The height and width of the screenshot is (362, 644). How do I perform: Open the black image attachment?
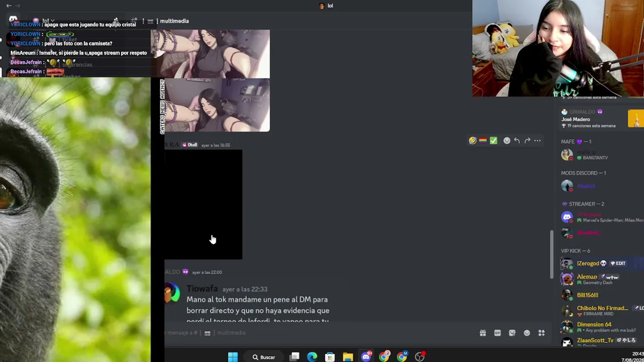point(203,205)
